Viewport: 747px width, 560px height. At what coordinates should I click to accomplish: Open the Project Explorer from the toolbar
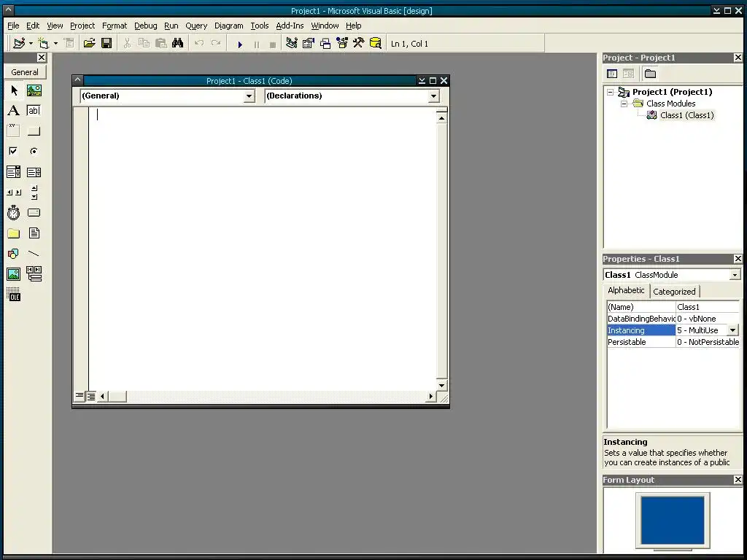[292, 43]
